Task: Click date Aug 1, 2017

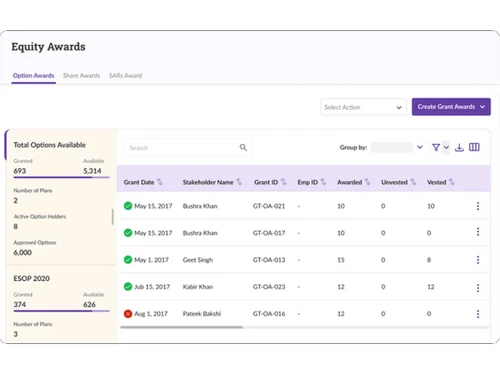Action: (151, 314)
